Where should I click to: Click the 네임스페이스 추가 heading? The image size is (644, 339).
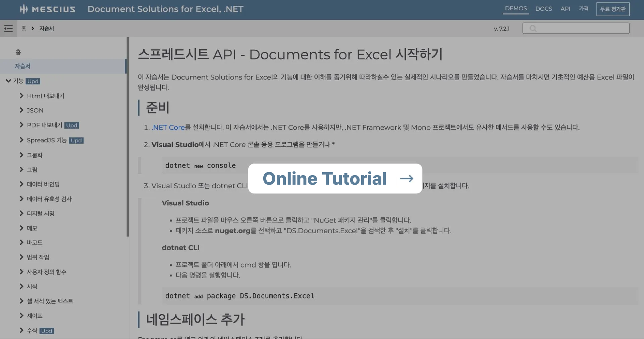[195, 319]
